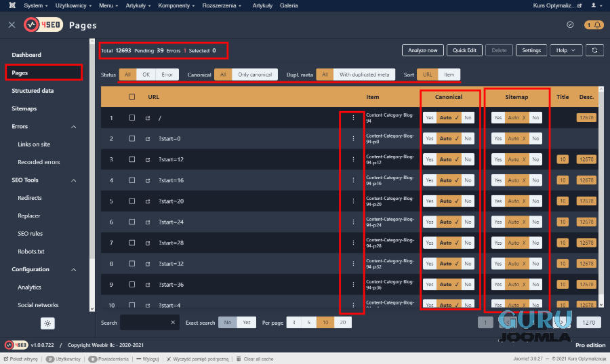Image resolution: width=610 pixels, height=364 pixels.
Task: Open the notifications bell badge
Action: point(594,25)
